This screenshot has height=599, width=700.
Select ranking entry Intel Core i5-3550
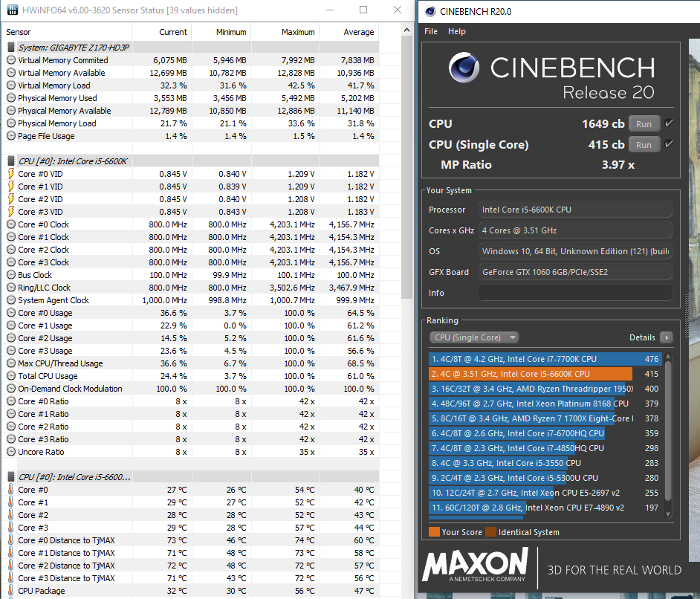(545, 463)
